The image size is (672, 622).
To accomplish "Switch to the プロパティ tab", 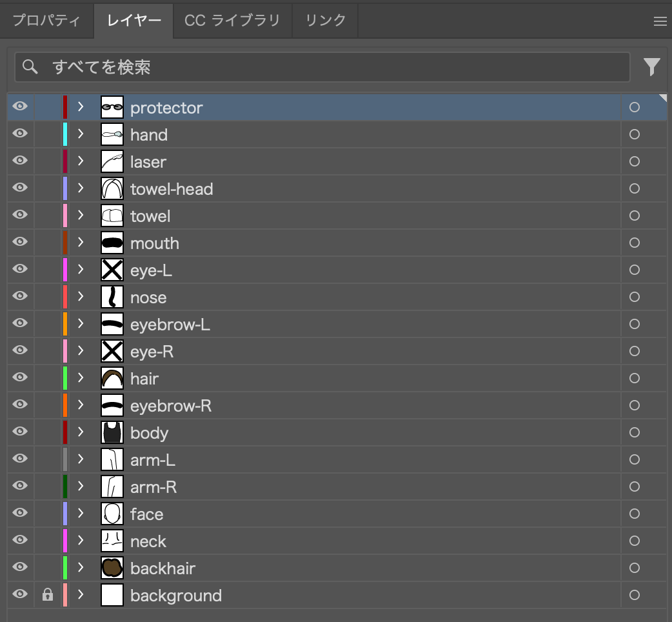I will click(46, 21).
